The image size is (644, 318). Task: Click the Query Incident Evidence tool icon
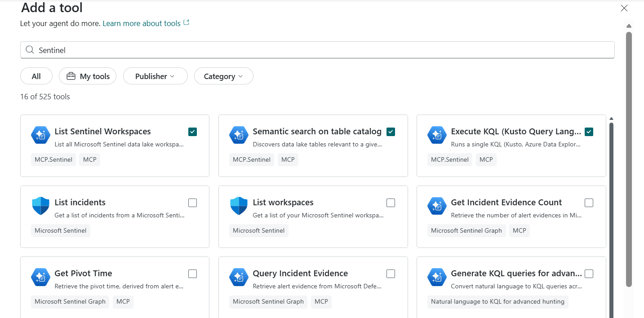pos(239,277)
